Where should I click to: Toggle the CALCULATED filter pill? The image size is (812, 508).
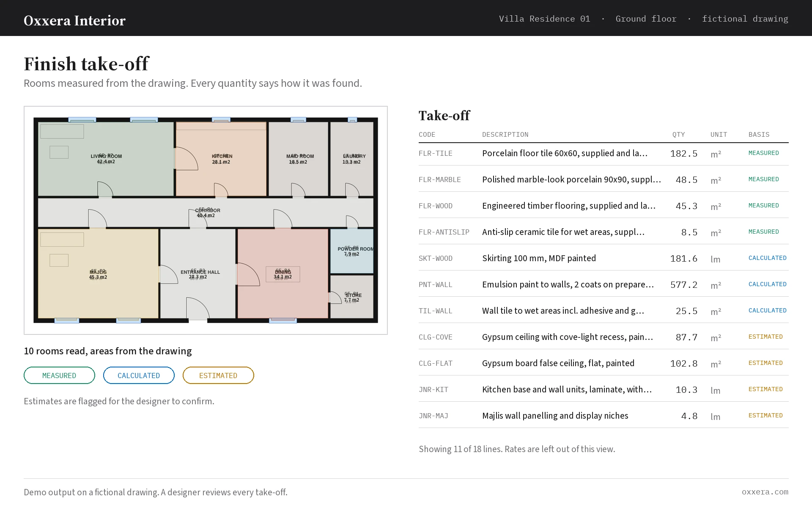point(139,375)
